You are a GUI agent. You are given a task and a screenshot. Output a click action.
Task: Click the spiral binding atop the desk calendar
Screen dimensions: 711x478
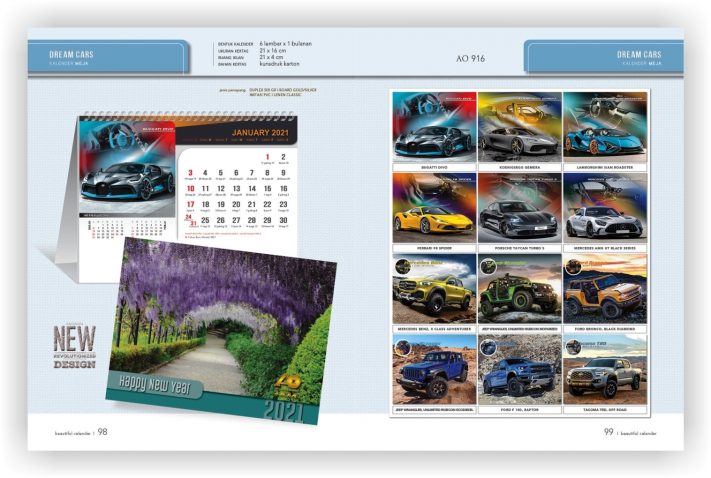[189, 114]
